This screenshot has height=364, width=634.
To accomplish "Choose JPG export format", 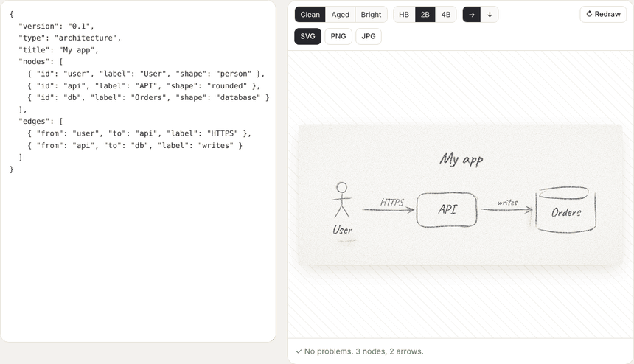I will click(369, 36).
